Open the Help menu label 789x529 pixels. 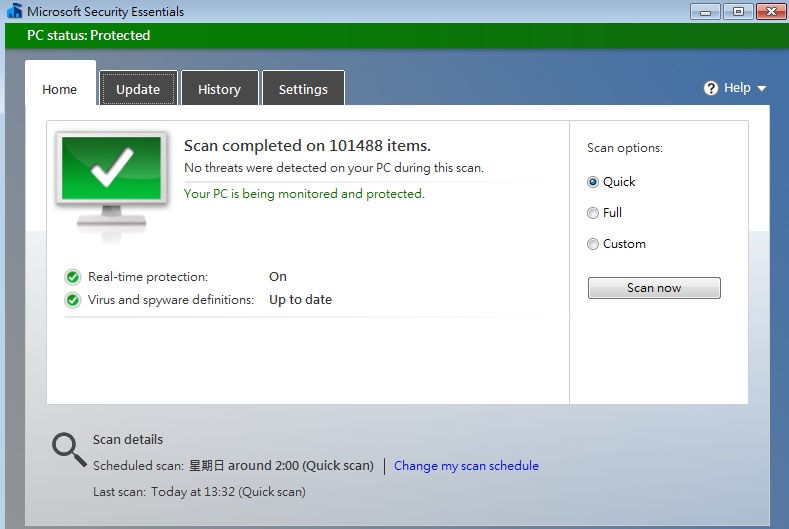pyautogui.click(x=737, y=88)
